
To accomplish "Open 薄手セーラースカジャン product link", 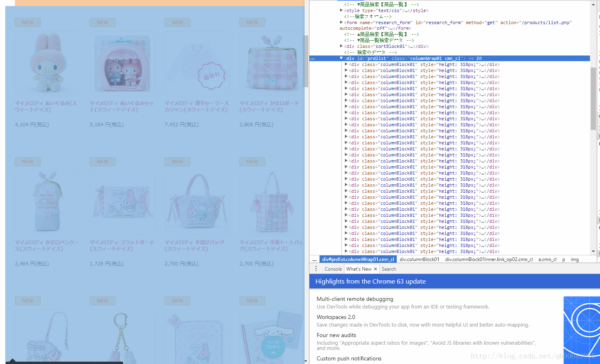I will click(196, 107).
